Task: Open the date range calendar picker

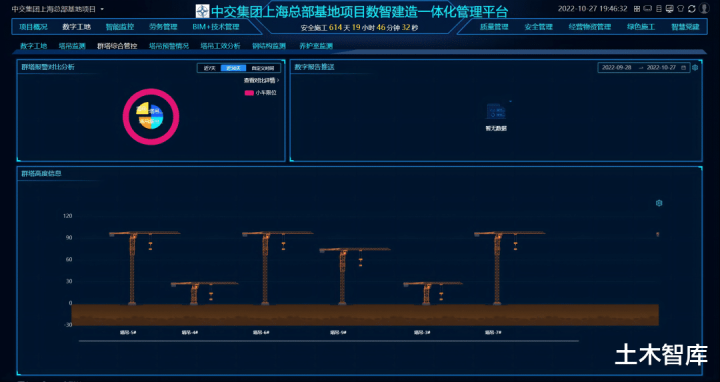Action: [643, 67]
